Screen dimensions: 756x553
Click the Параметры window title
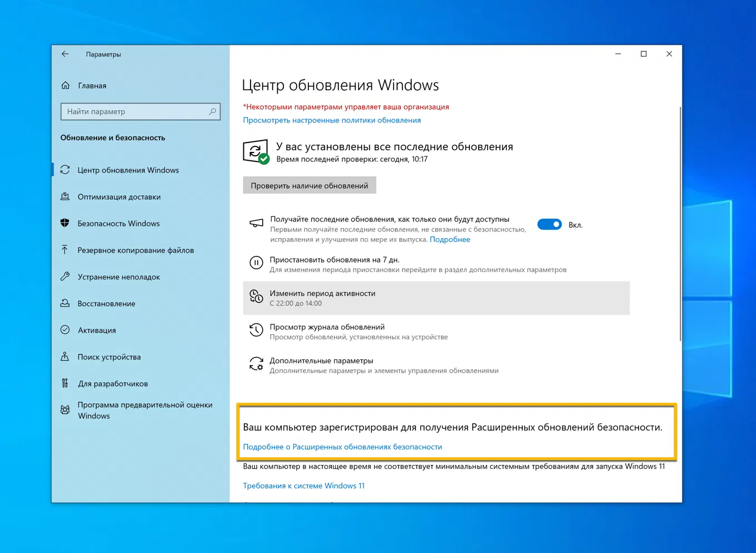click(x=104, y=55)
